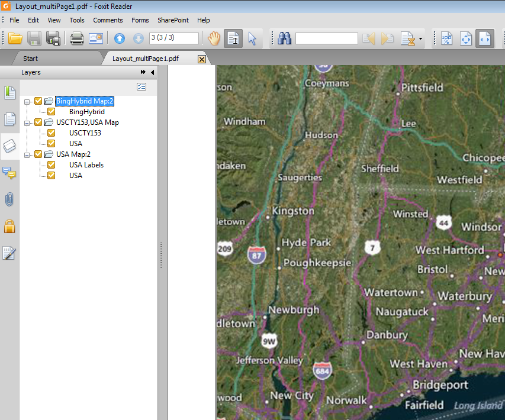Open the Comments menu
This screenshot has width=505, height=420.
click(108, 20)
